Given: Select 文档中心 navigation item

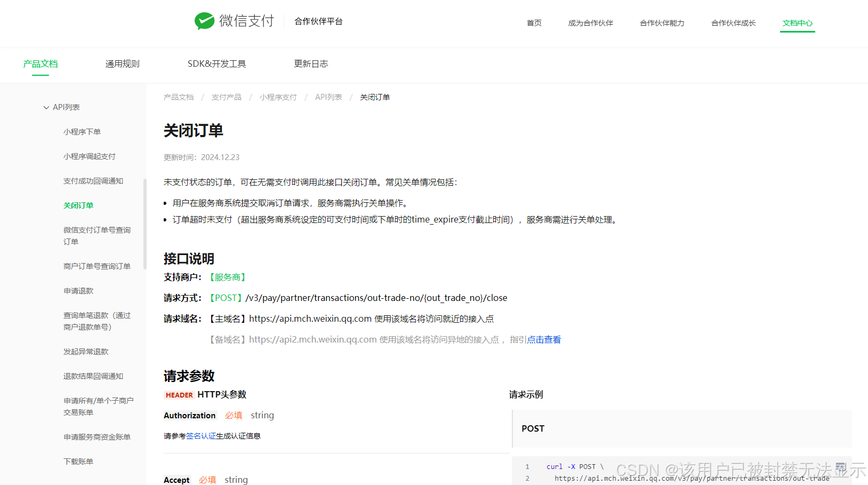Looking at the screenshot, I should pyautogui.click(x=797, y=23).
